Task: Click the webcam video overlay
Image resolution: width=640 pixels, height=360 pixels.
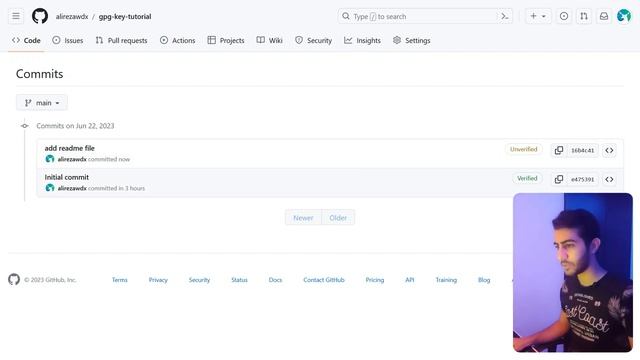Action: pyautogui.click(x=573, y=272)
